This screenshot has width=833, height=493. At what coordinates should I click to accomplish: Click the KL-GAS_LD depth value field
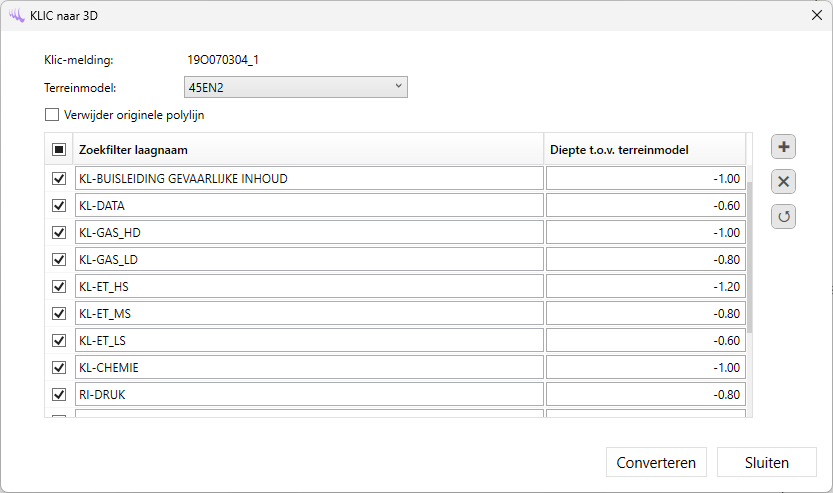tap(645, 260)
